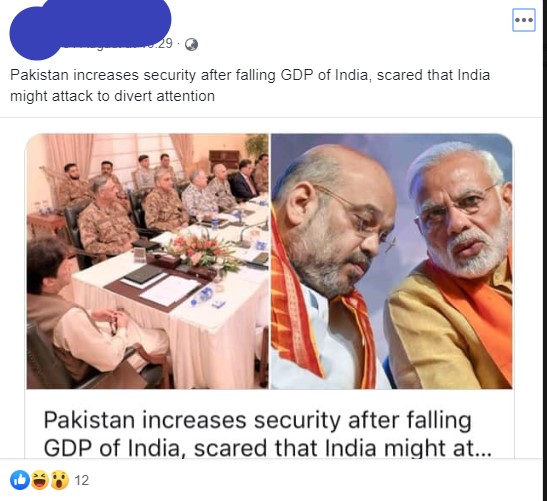Open the reactions count showing 12
547x501 pixels.
point(82,480)
